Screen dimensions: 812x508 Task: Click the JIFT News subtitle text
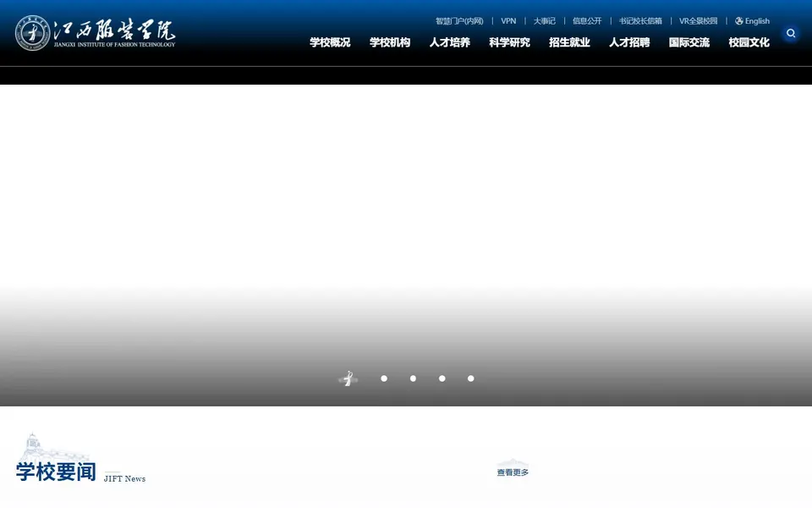point(124,478)
